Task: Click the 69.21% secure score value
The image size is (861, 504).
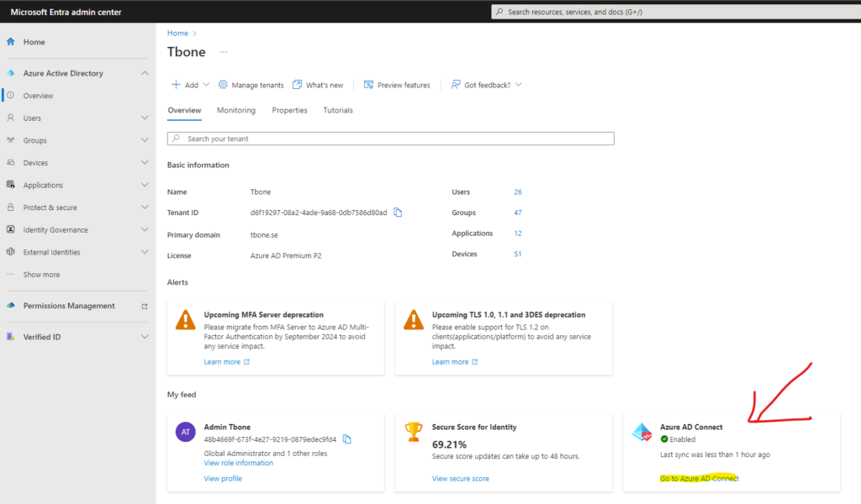Action: tap(449, 444)
